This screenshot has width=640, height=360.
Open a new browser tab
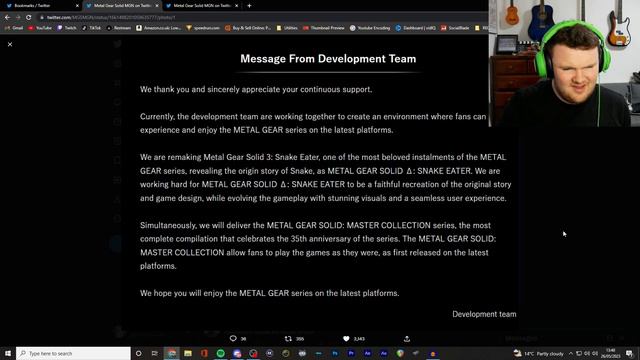click(x=249, y=6)
